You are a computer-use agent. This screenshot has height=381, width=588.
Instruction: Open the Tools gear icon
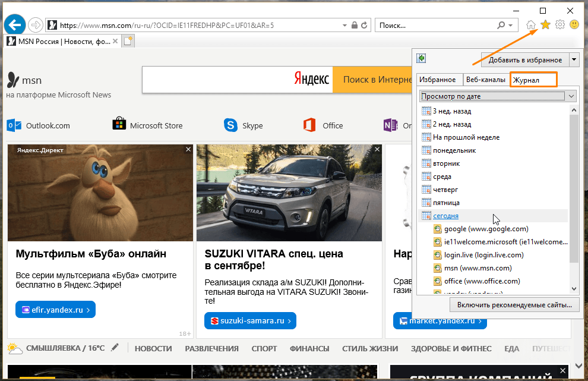tap(560, 25)
